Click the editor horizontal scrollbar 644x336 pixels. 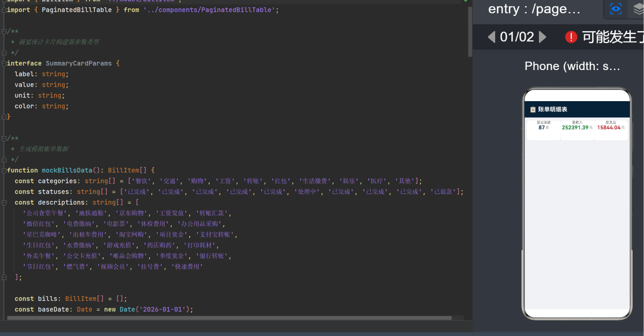pyautogui.click(x=229, y=318)
